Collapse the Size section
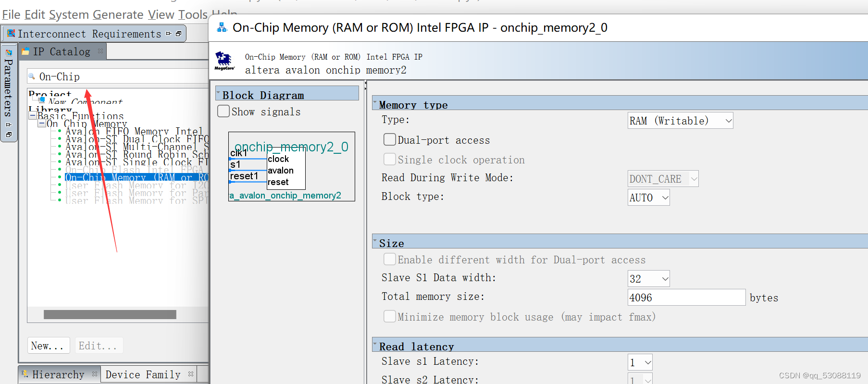The height and width of the screenshot is (384, 868). (x=375, y=241)
